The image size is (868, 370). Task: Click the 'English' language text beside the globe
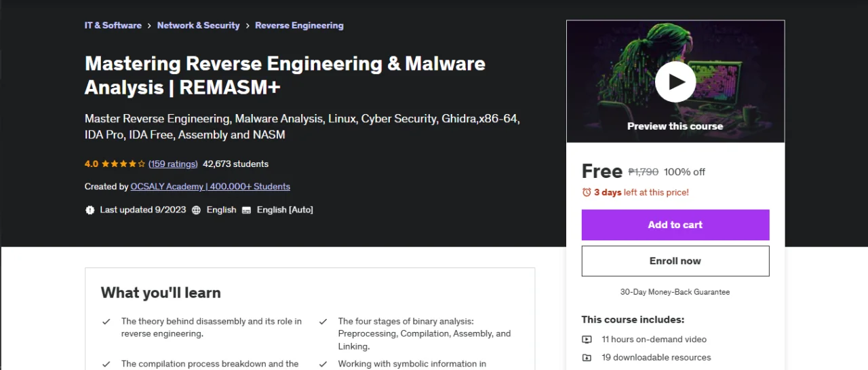[x=221, y=210]
